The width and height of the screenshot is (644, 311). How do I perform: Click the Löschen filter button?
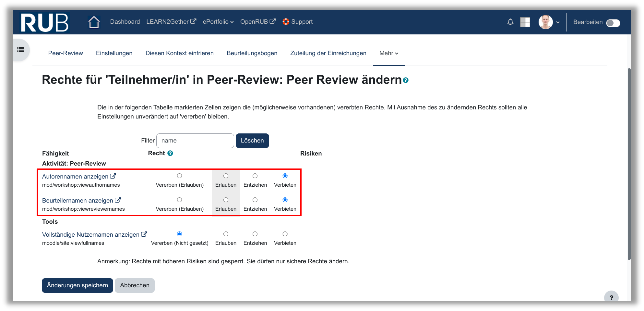(252, 141)
